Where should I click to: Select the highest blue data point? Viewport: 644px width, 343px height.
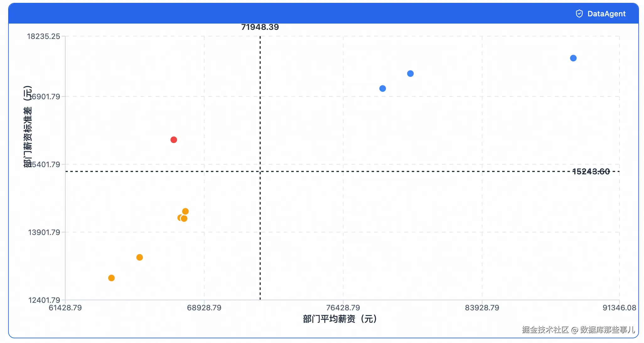(573, 58)
